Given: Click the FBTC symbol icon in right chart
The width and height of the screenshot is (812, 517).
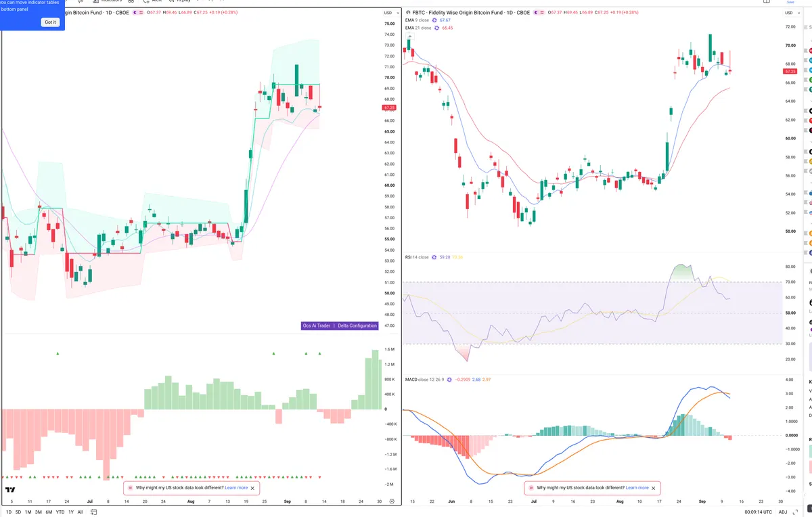Looking at the screenshot, I should (407, 13).
